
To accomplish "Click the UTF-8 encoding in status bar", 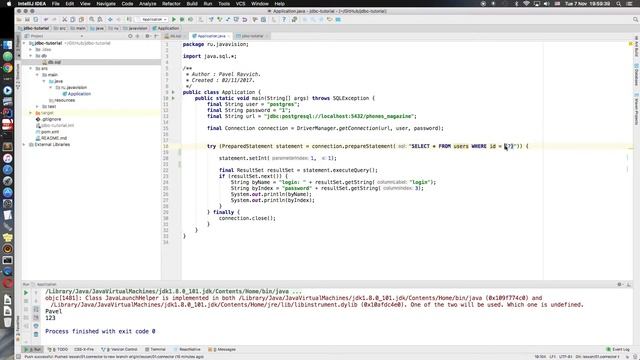I will tap(566, 357).
